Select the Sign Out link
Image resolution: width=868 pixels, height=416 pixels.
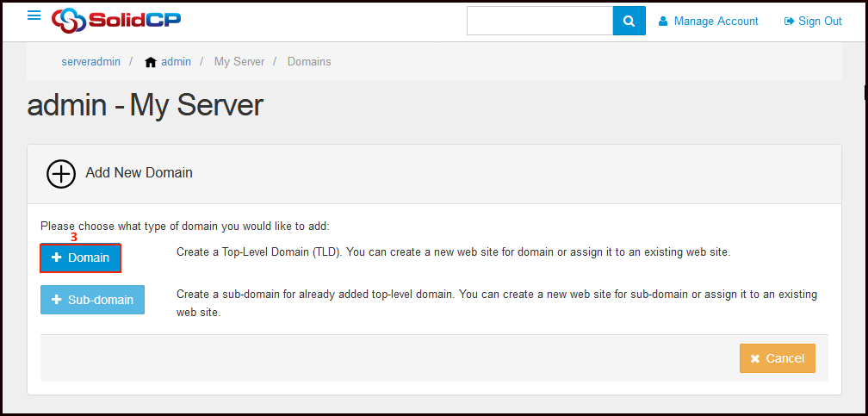(x=820, y=22)
